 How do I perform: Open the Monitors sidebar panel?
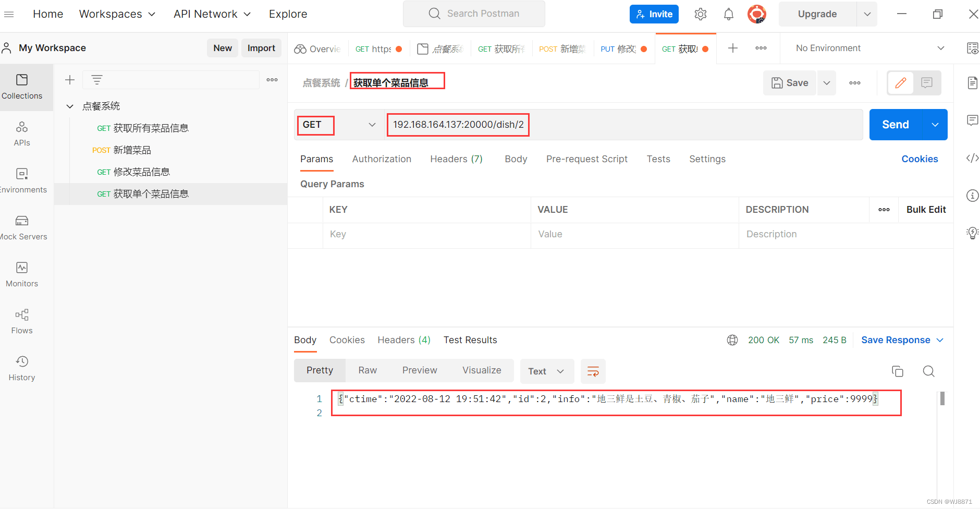21,275
